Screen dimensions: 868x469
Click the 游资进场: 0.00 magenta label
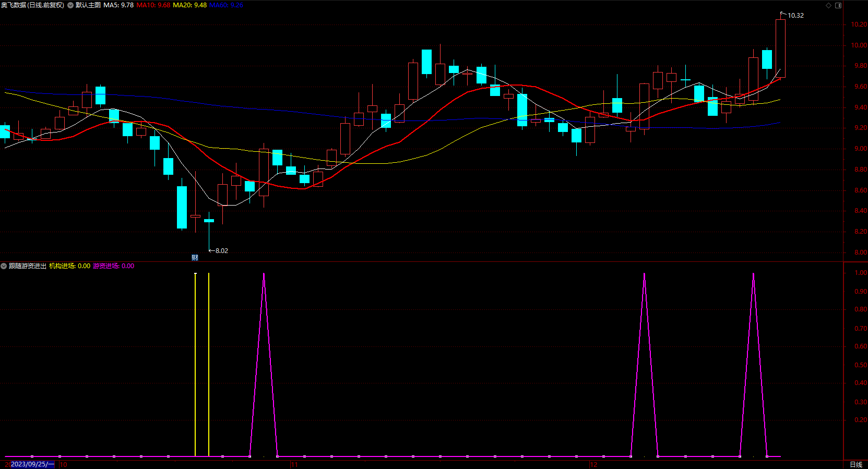coord(114,266)
